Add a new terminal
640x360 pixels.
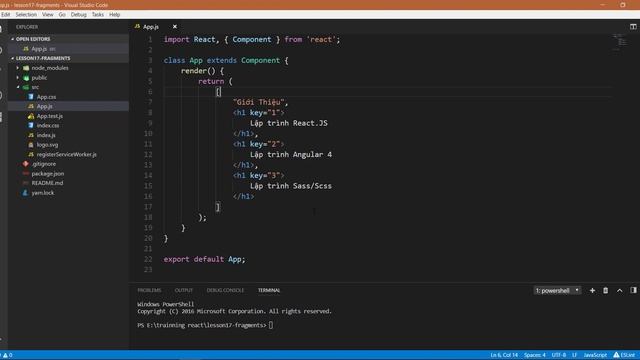pyautogui.click(x=592, y=290)
